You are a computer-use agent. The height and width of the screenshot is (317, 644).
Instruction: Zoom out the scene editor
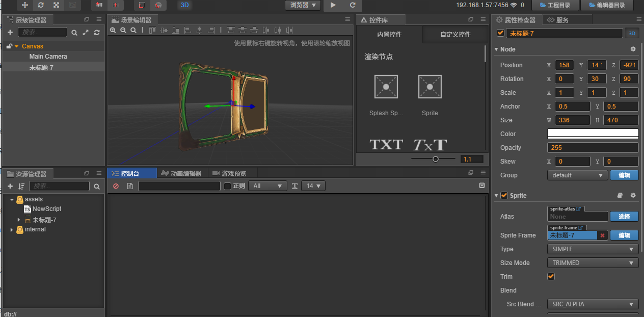click(x=123, y=30)
